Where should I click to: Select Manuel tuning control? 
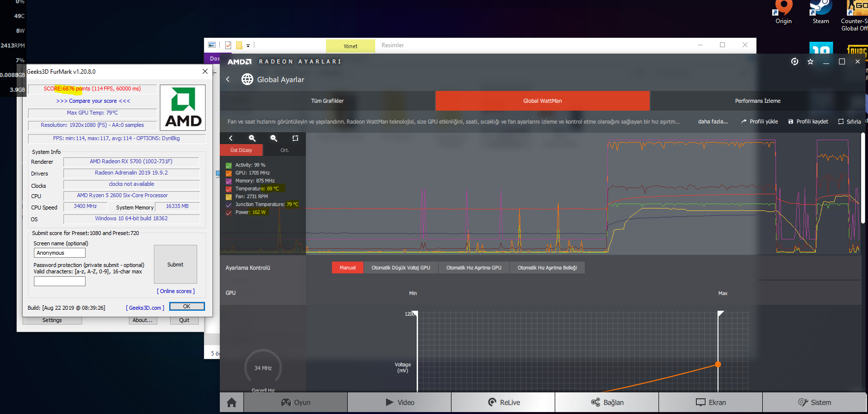347,267
